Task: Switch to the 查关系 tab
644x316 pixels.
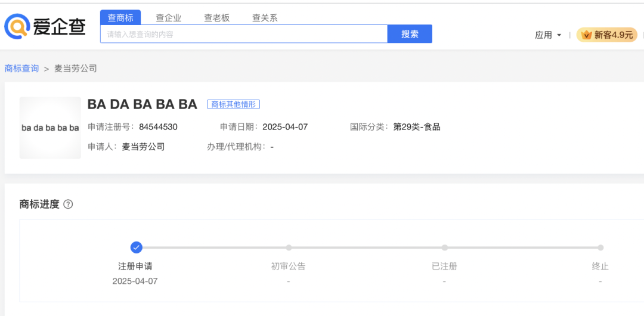Action: pos(265,18)
